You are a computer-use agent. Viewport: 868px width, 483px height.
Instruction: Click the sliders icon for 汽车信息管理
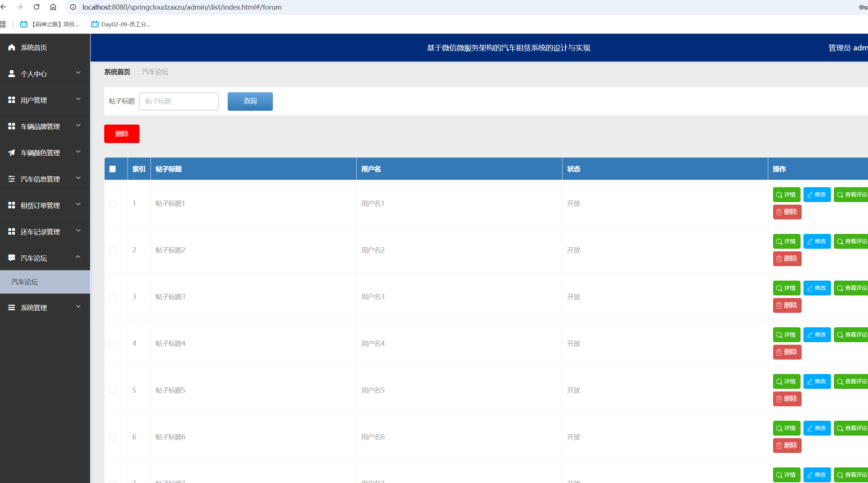(x=11, y=179)
